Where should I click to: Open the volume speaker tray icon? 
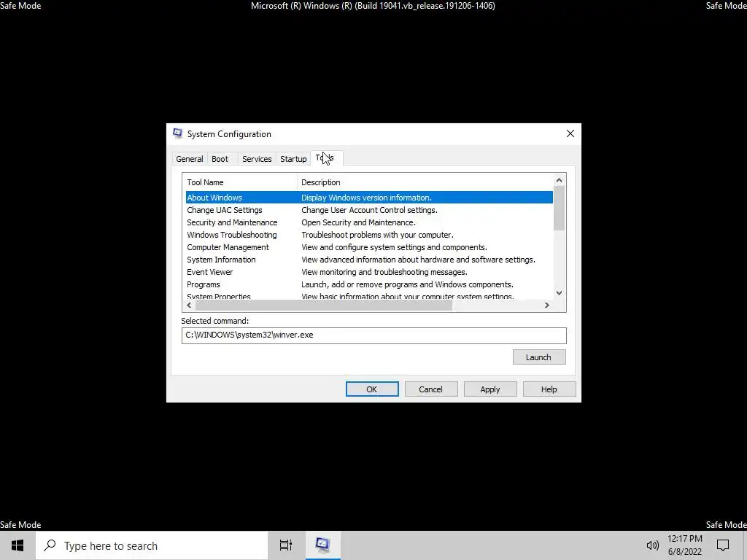(x=652, y=545)
